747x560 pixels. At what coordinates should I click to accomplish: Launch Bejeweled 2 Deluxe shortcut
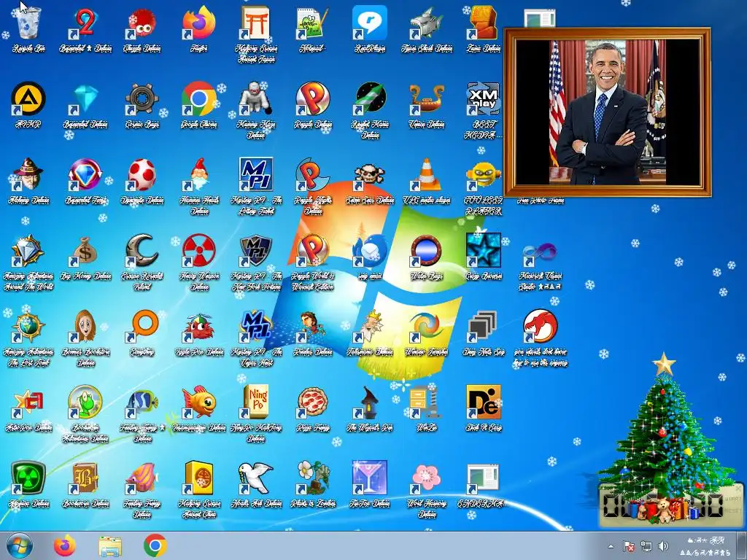tap(85, 24)
